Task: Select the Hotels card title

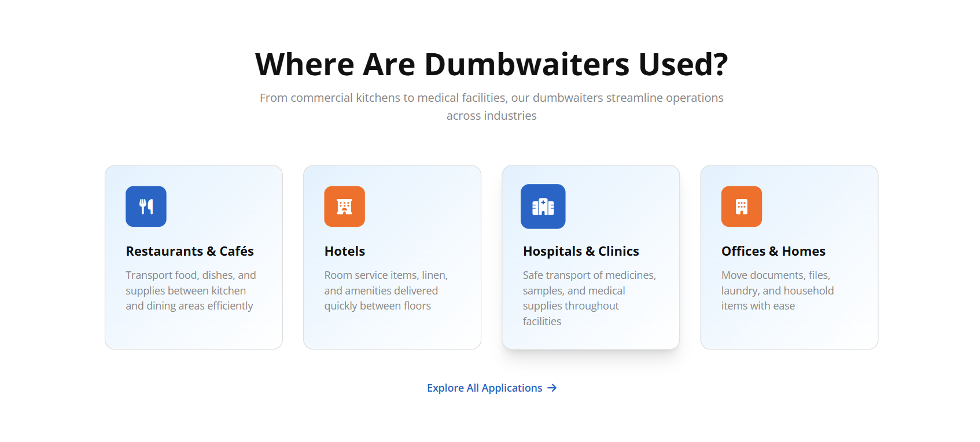Action: [345, 251]
